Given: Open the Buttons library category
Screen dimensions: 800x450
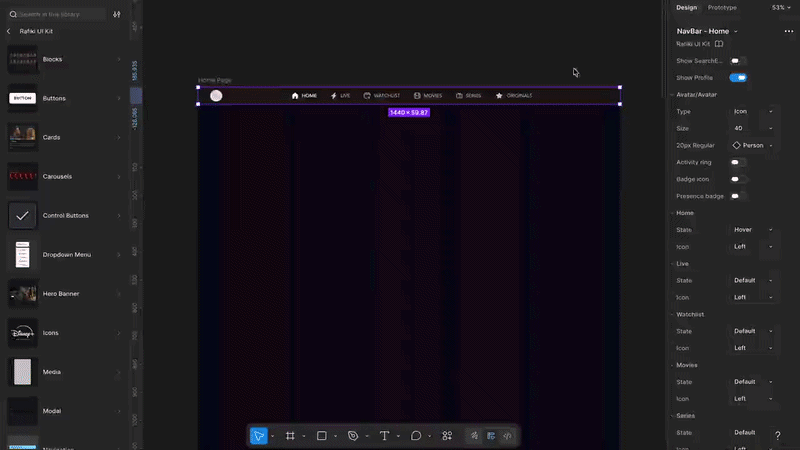Looking at the screenshot, I should [64, 98].
